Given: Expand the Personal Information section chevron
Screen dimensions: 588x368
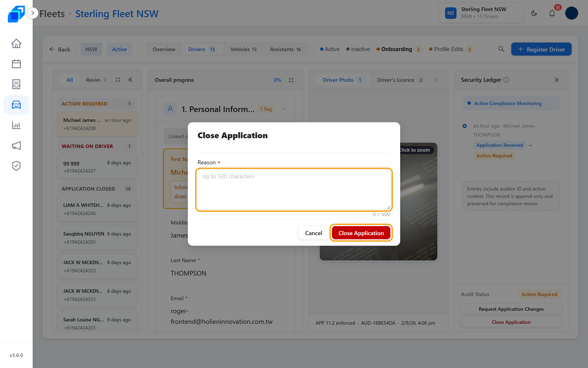Looking at the screenshot, I should [x=285, y=109].
